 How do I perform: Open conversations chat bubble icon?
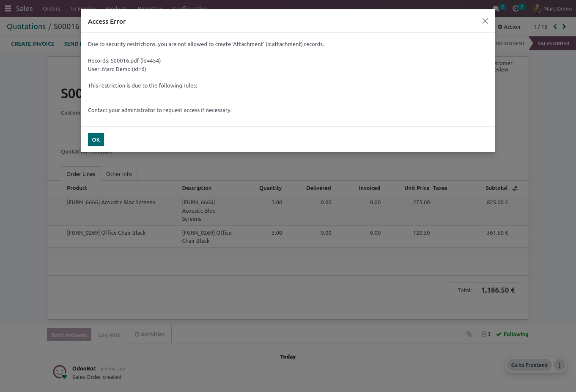pyautogui.click(x=496, y=8)
